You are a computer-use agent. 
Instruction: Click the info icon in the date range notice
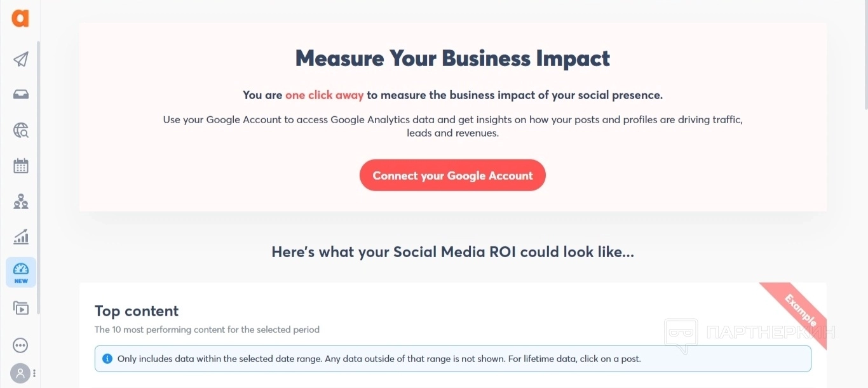(107, 359)
